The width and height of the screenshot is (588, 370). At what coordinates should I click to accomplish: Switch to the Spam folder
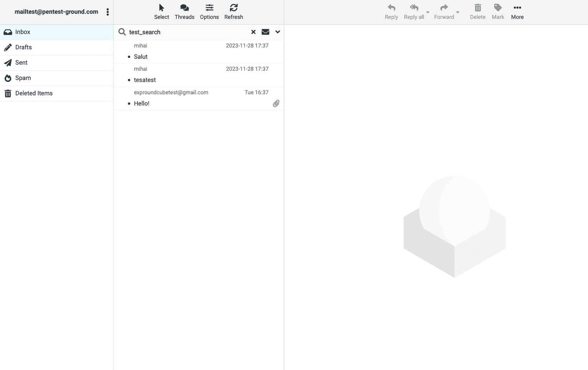pos(23,78)
